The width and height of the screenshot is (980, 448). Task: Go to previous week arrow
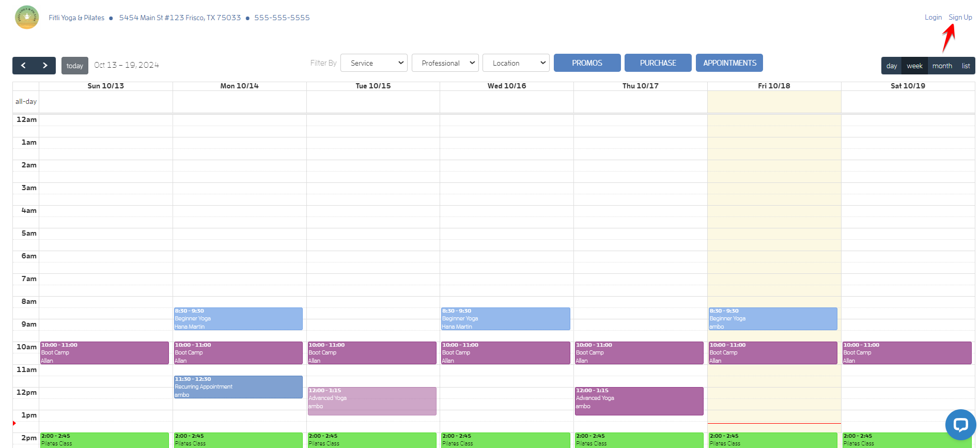point(23,66)
